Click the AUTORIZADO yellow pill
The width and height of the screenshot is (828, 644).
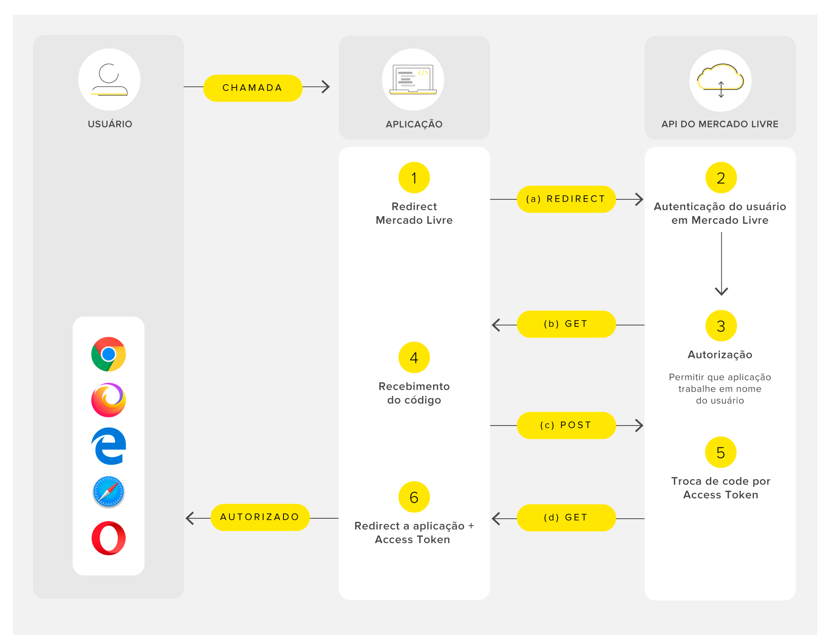point(260,517)
